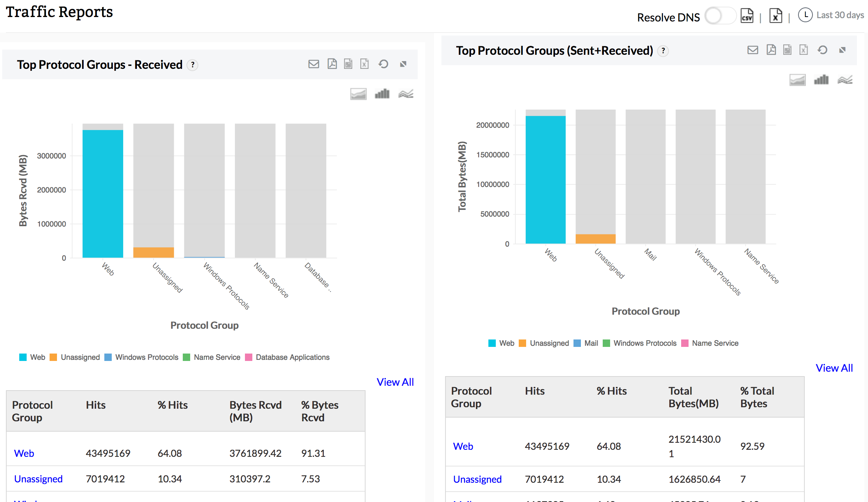
Task: Open Unassigned link in Sent+Received table
Action: click(477, 479)
